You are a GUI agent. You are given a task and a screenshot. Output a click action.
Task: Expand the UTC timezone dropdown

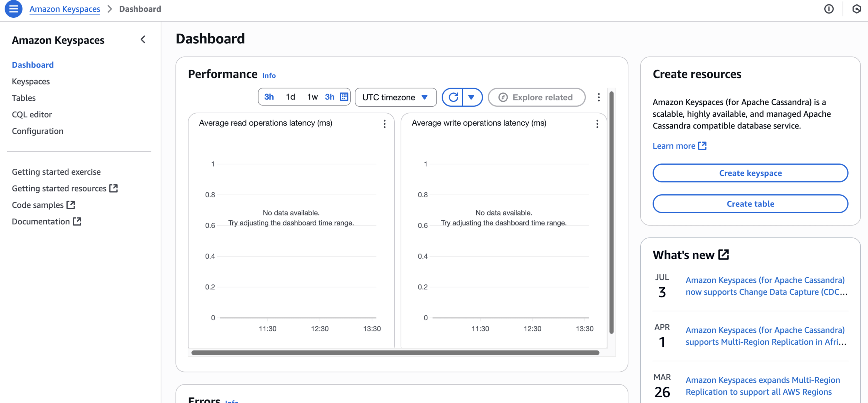[x=395, y=97]
